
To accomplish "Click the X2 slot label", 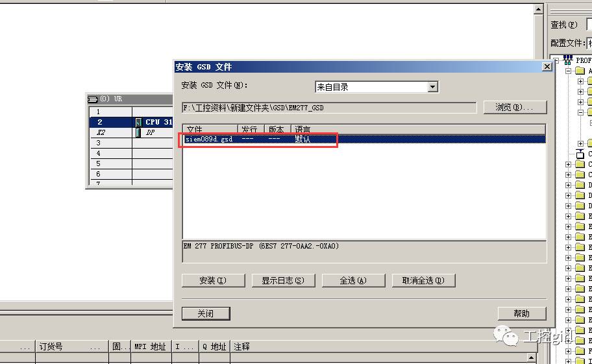I will point(101,133).
